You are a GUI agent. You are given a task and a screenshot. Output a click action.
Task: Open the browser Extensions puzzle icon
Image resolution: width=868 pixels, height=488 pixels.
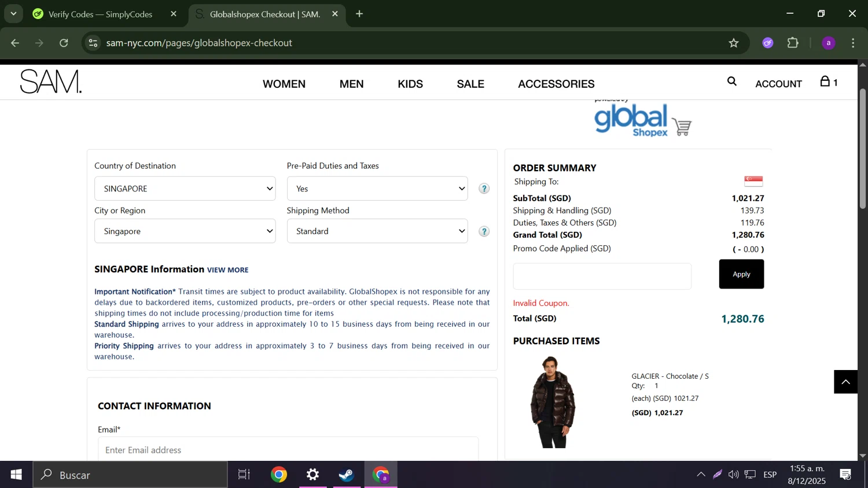click(x=793, y=43)
